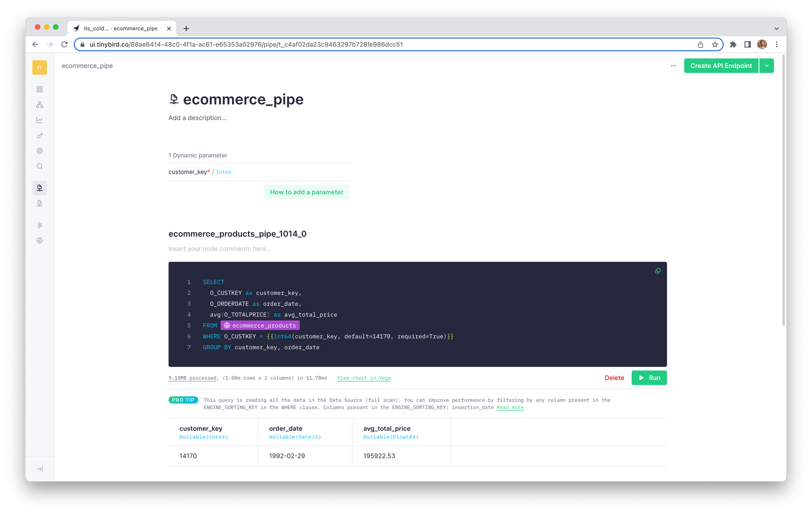Viewport: 812px width, 515px height.
Task: Open View chart in Vega link
Action: [364, 378]
